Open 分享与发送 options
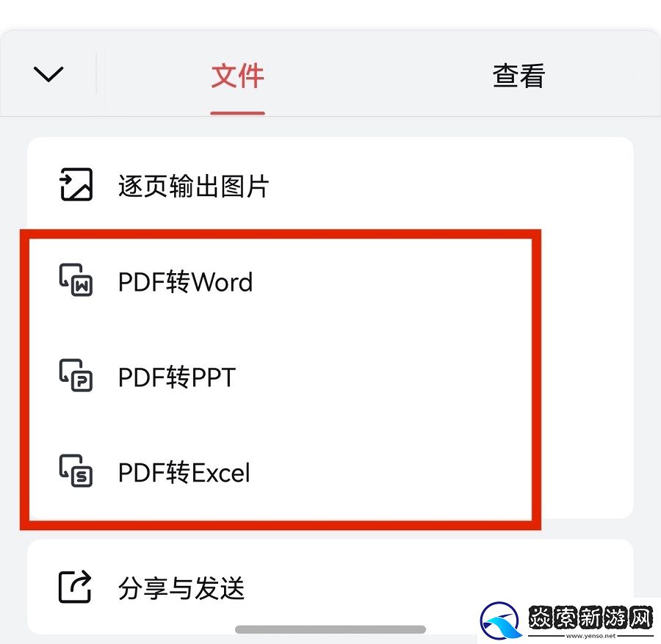Screen dimensions: 661x644 click(x=181, y=587)
